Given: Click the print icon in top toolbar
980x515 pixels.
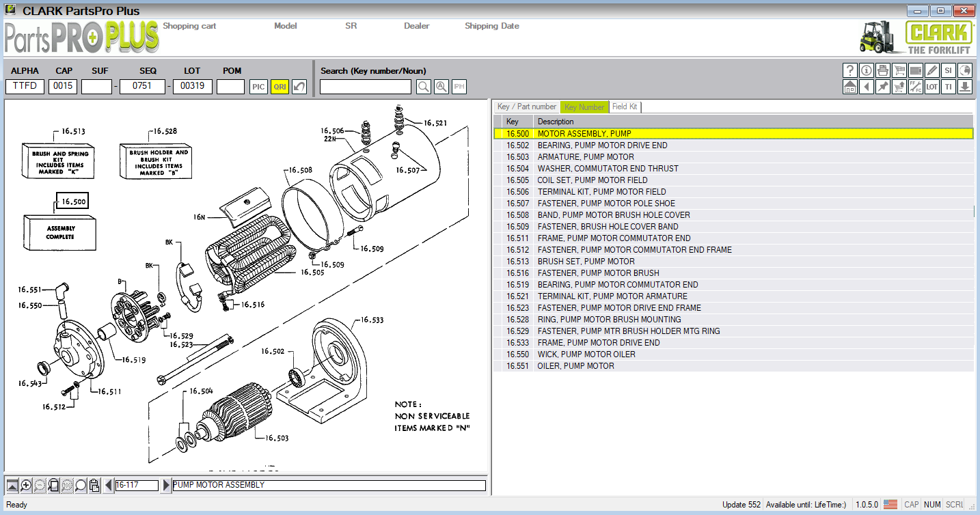Looking at the screenshot, I should coord(882,70).
